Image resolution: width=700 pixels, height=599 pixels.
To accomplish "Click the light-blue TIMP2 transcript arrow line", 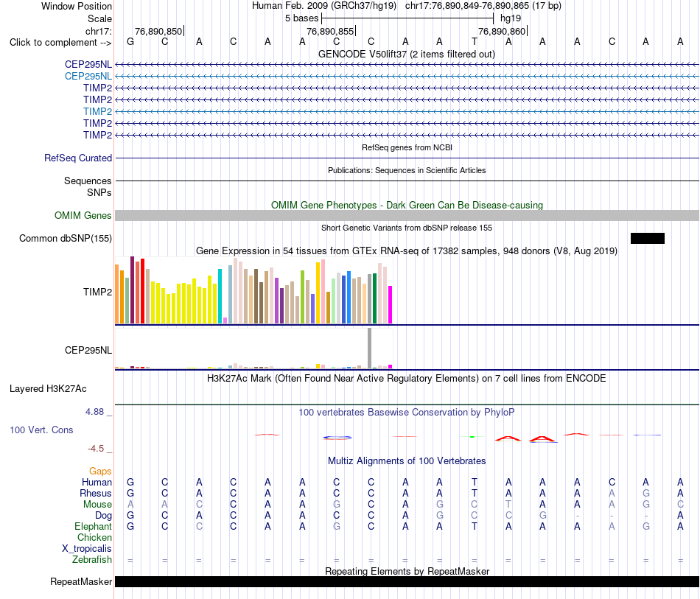I will click(407, 111).
